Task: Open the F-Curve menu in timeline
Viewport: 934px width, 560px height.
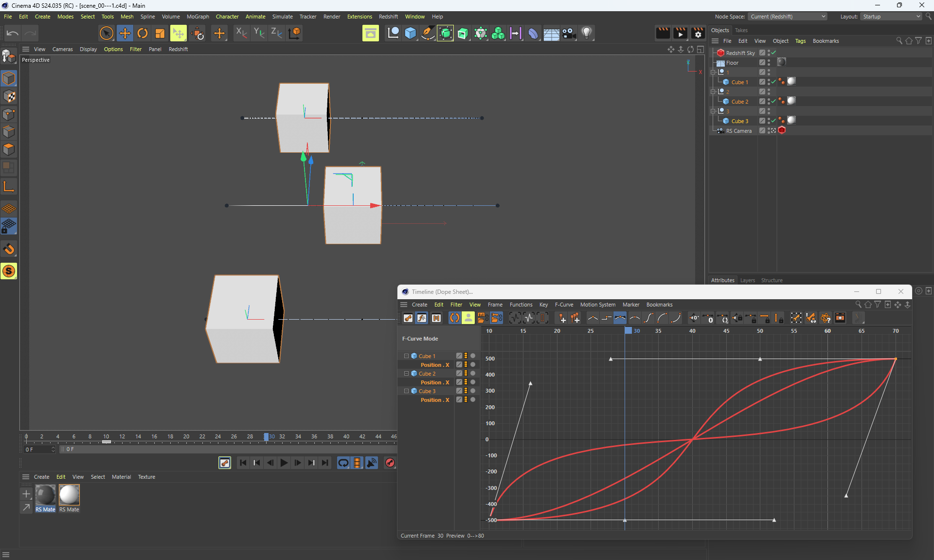Action: pyautogui.click(x=564, y=305)
